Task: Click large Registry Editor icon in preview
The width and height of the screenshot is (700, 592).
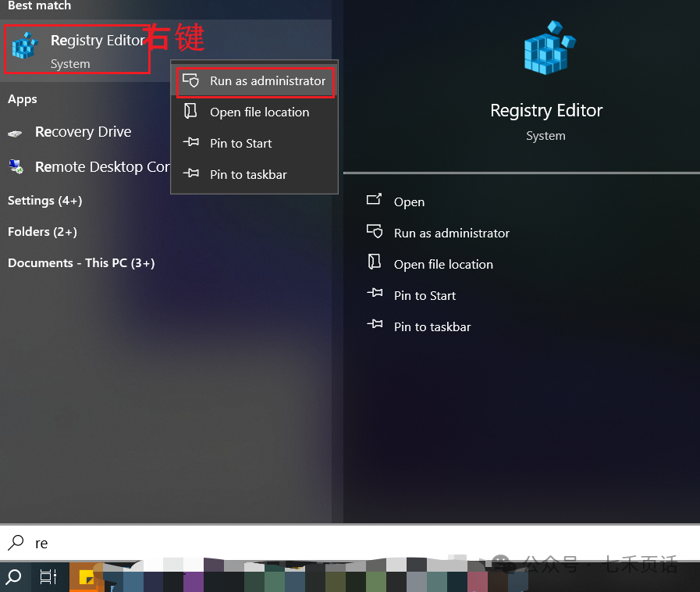Action: (x=550, y=48)
